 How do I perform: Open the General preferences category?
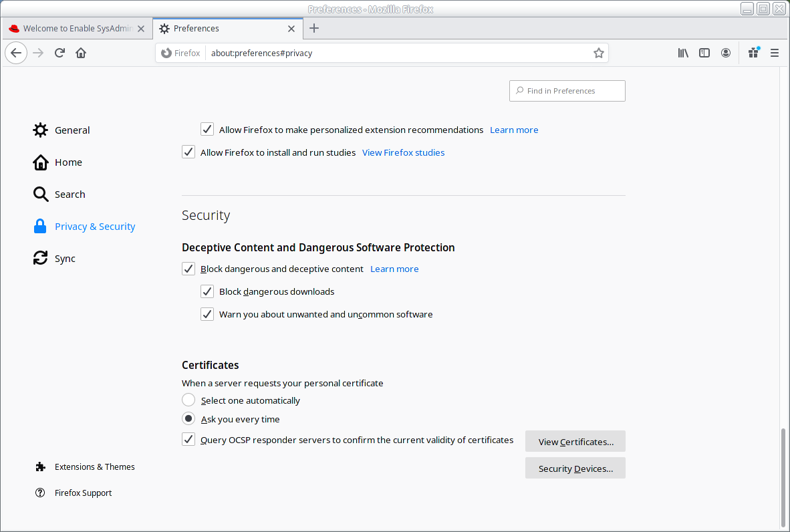[x=72, y=130]
